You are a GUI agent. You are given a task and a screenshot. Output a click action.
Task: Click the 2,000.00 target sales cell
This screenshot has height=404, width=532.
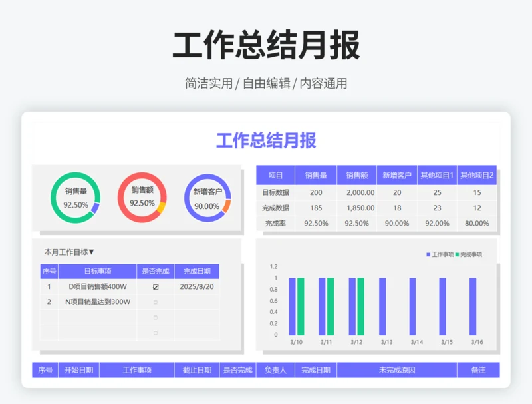pyautogui.click(x=356, y=192)
